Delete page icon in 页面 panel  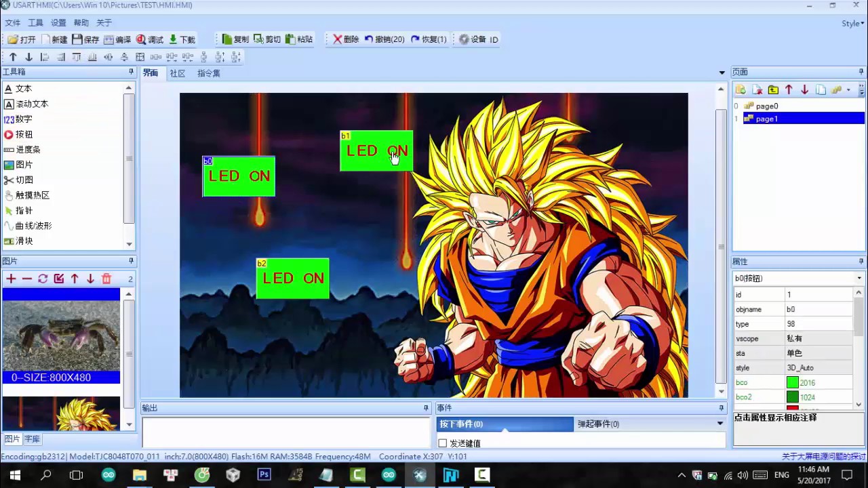757,89
